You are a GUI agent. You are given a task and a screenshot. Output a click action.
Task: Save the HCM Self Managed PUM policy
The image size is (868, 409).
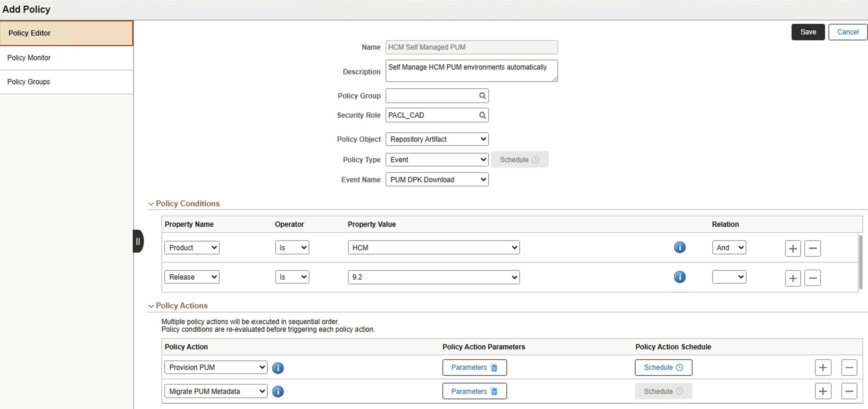(808, 32)
